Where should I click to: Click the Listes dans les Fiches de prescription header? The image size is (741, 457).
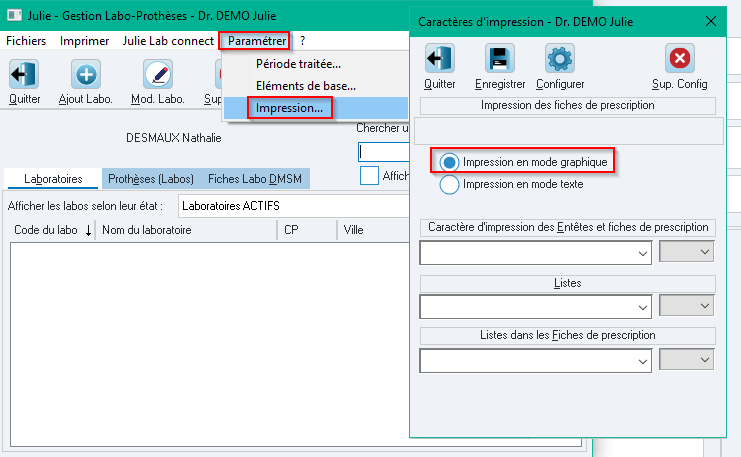[x=568, y=336]
